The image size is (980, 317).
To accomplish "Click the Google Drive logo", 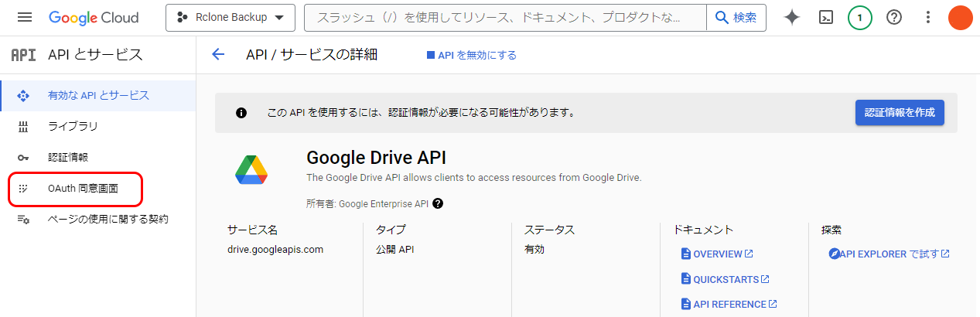I will click(251, 169).
